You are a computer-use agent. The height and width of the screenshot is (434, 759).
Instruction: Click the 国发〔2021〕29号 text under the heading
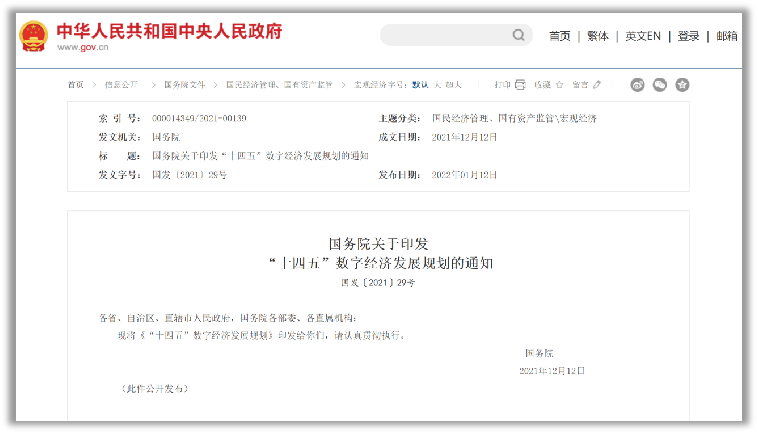(378, 283)
